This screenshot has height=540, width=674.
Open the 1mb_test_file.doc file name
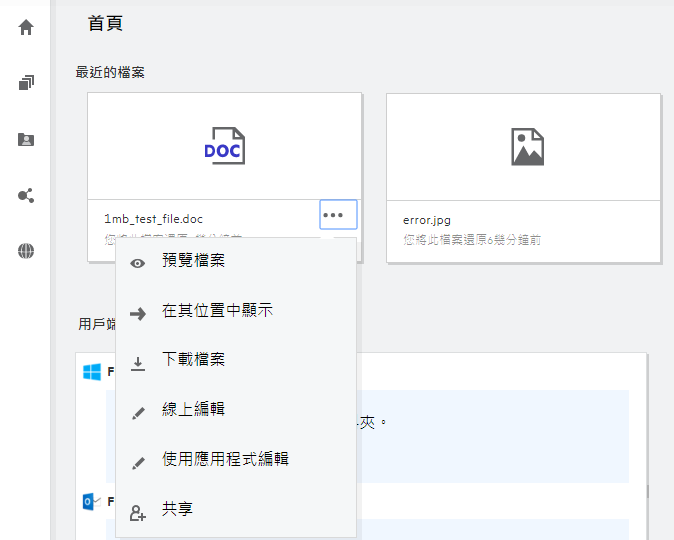tap(154, 218)
